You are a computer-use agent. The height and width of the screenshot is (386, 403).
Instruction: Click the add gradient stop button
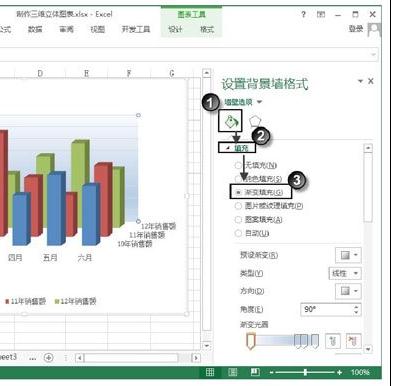coord(332,340)
